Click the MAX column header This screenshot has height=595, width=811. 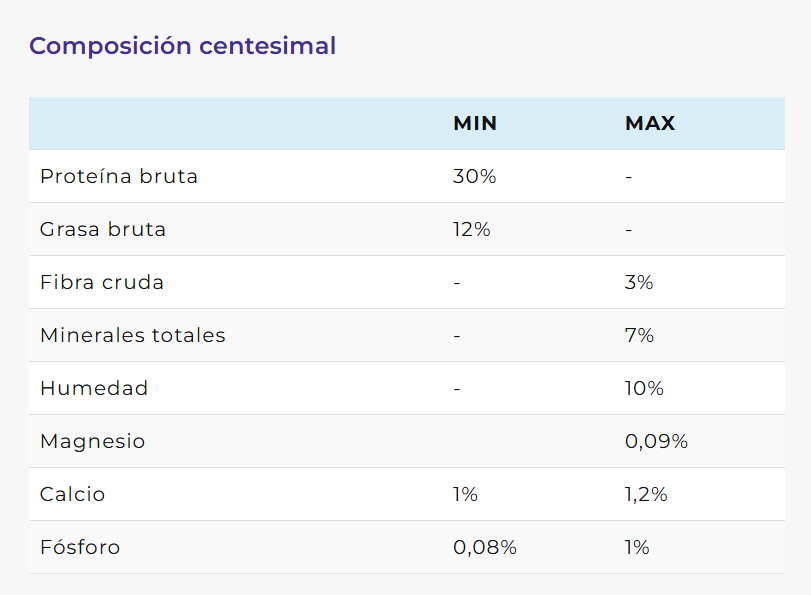(650, 124)
